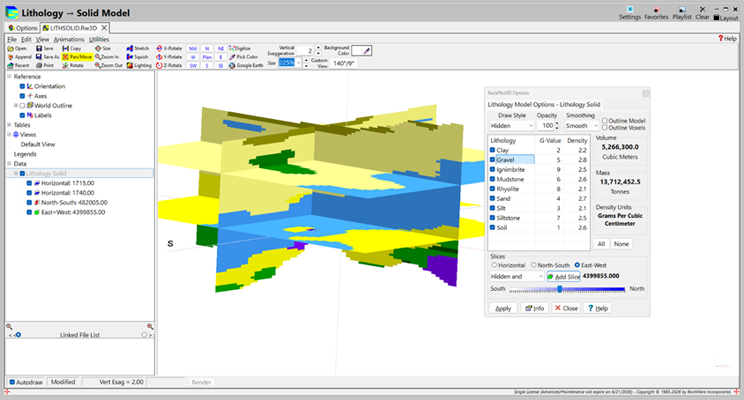Squish the model vertically
This screenshot has height=400, width=744.
137,57
